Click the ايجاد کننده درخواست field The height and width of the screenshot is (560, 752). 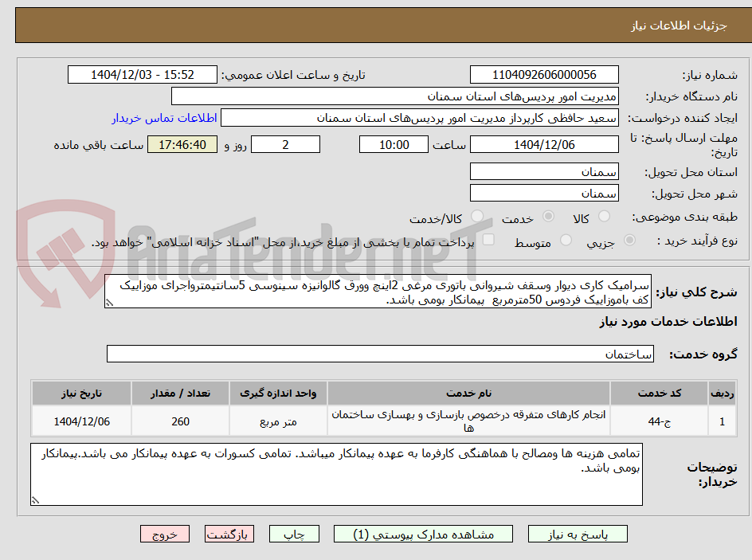[420, 118]
